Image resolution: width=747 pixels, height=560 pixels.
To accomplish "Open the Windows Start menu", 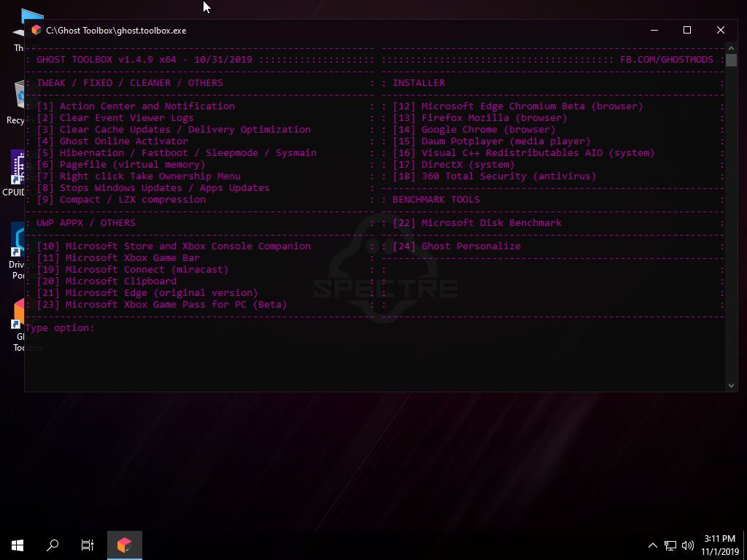I will (x=18, y=545).
